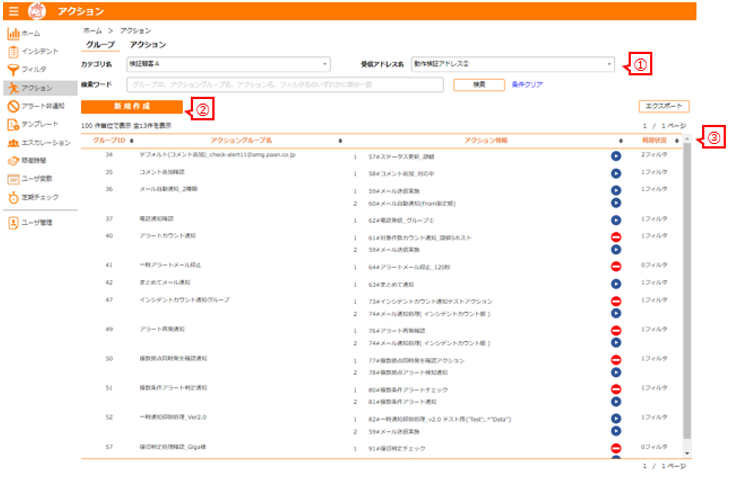Click the blue play icon for action 58#
The width and height of the screenshot is (732, 478).
point(616,173)
